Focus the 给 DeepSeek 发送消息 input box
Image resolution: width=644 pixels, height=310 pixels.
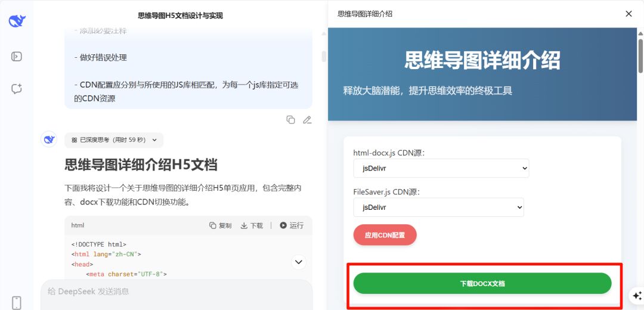(x=176, y=292)
